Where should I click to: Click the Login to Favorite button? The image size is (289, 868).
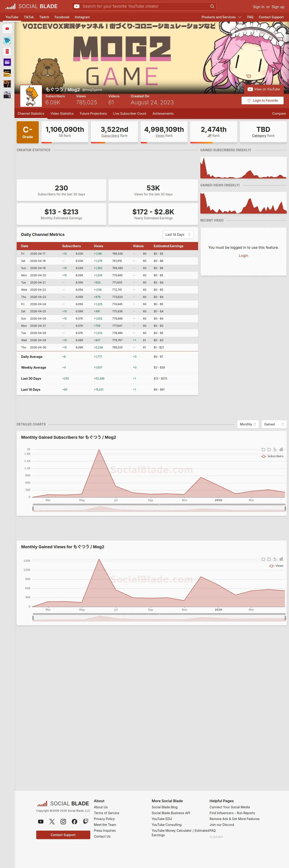click(x=262, y=101)
